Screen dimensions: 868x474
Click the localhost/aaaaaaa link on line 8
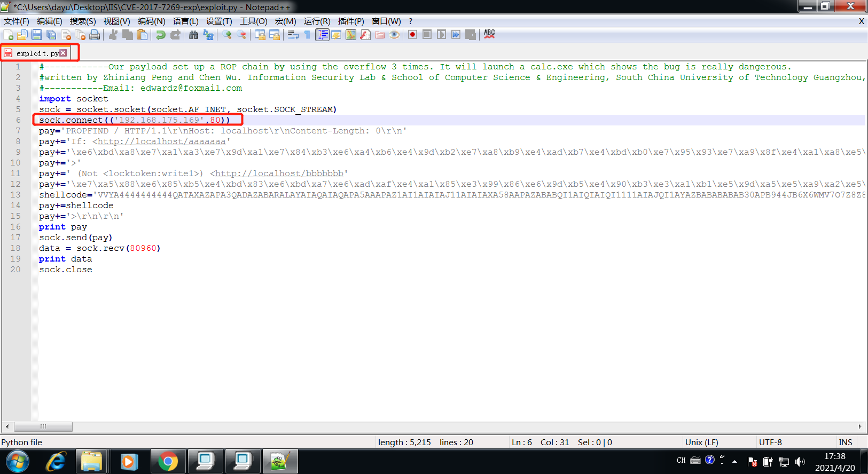[x=162, y=141]
